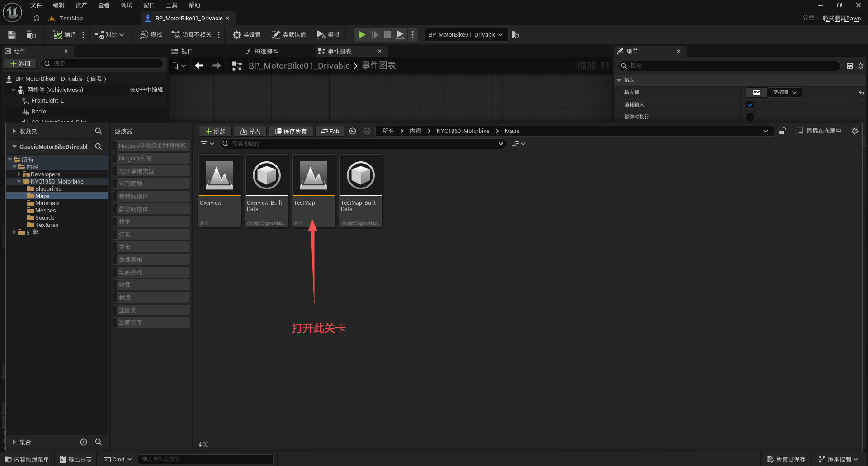
Task: Switch to the 视口 viewport tab
Action: point(183,52)
